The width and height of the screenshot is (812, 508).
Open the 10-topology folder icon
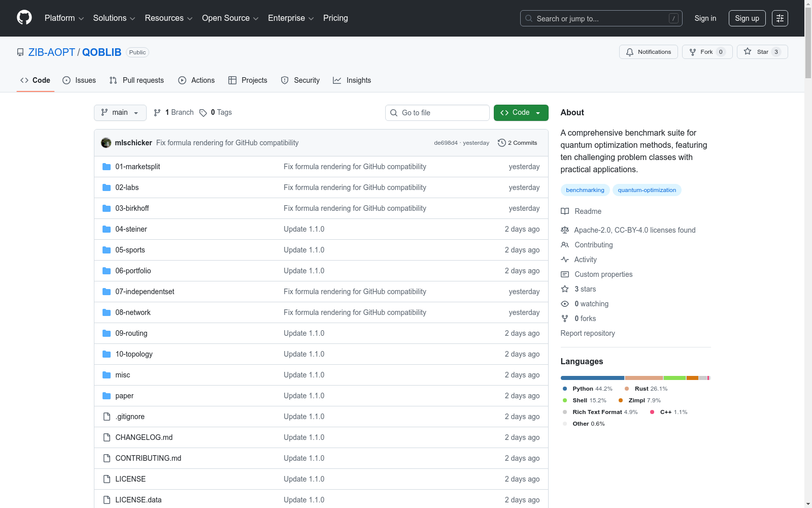pos(107,354)
